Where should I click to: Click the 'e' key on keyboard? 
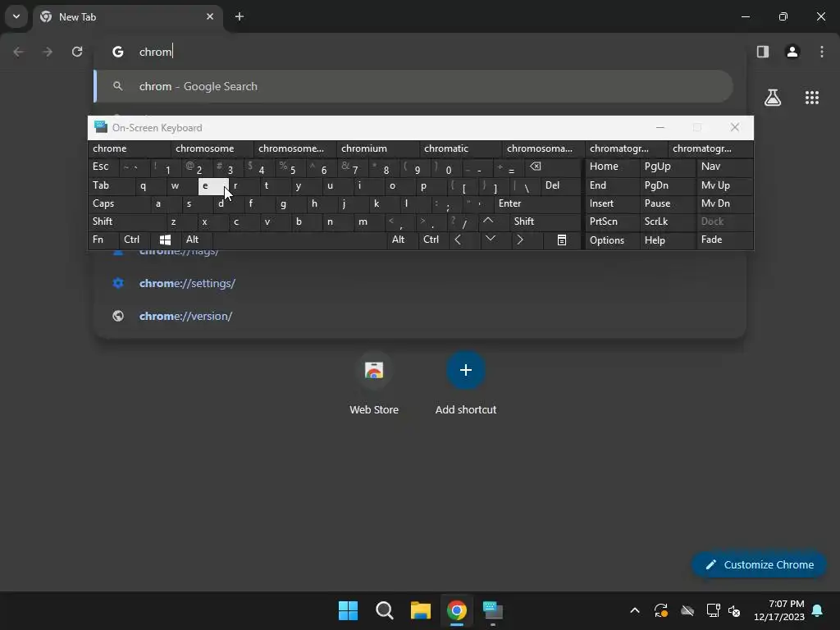(x=213, y=186)
